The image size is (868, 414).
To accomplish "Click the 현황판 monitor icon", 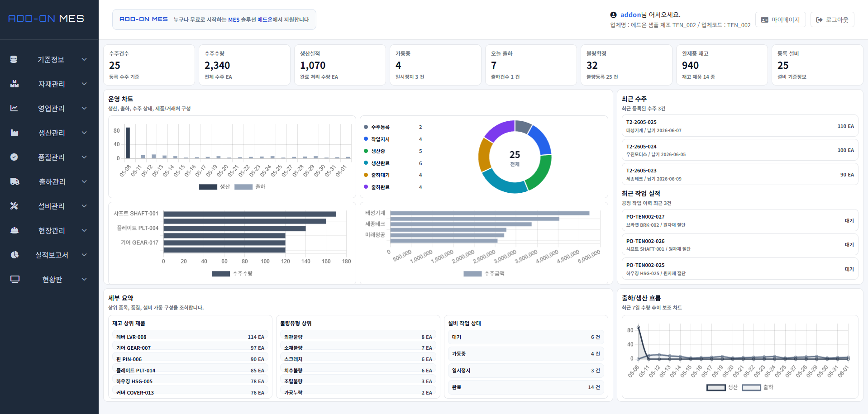I will 15,279.
